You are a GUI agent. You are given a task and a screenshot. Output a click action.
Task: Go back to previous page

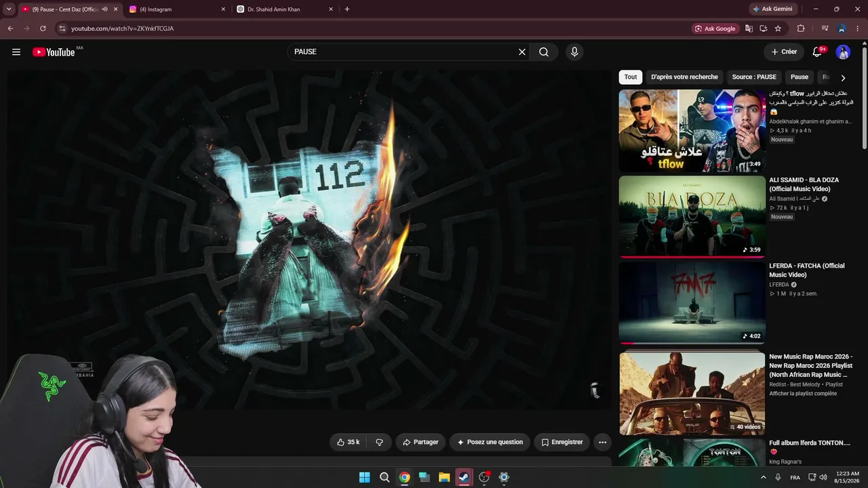10,28
